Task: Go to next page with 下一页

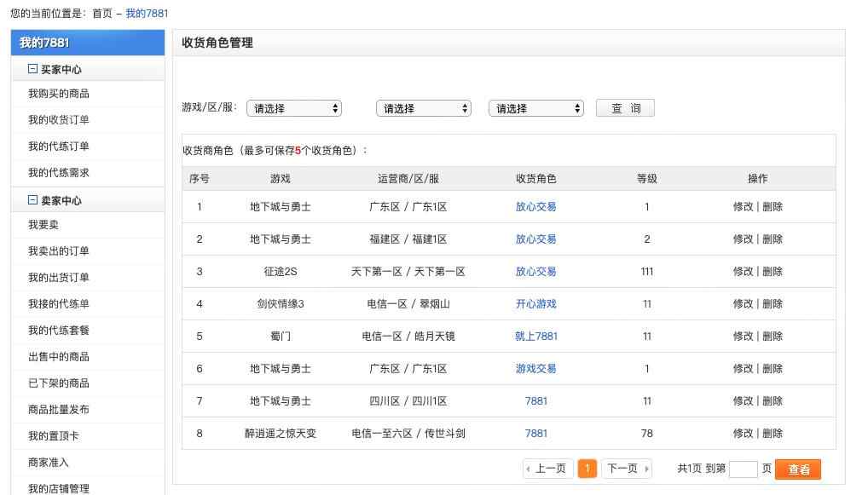Action: [627, 469]
